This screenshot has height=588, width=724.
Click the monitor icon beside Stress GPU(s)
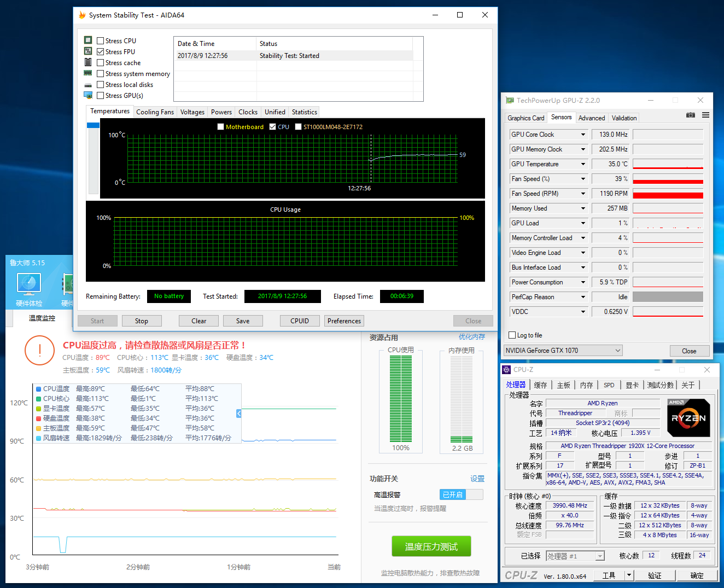point(88,95)
